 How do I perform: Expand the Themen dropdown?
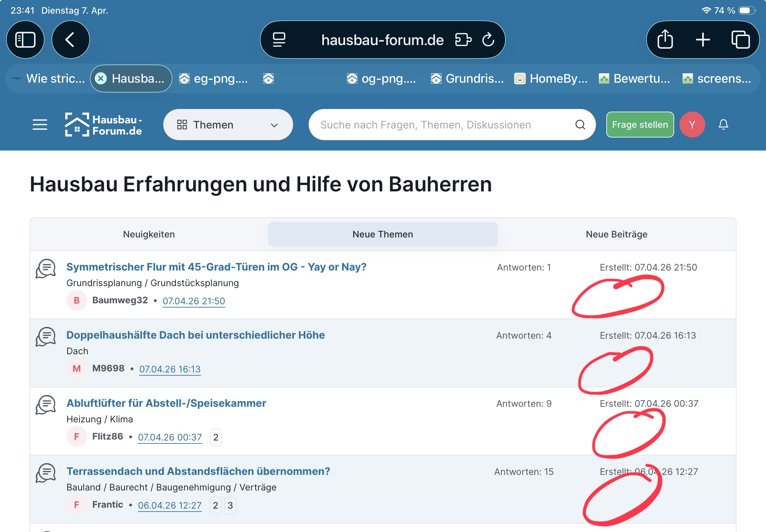(x=228, y=125)
